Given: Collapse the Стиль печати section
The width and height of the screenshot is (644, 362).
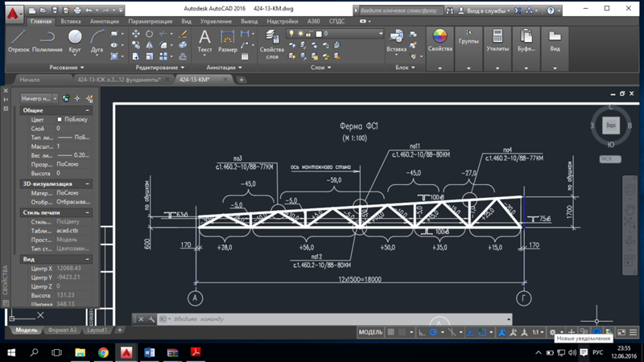Looking at the screenshot, I should pyautogui.click(x=88, y=212).
